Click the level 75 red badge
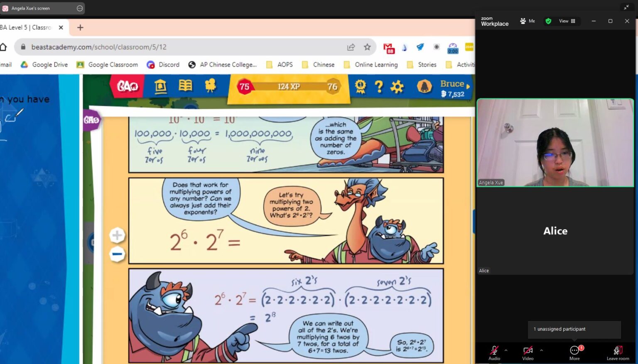The height and width of the screenshot is (364, 638). (x=244, y=87)
